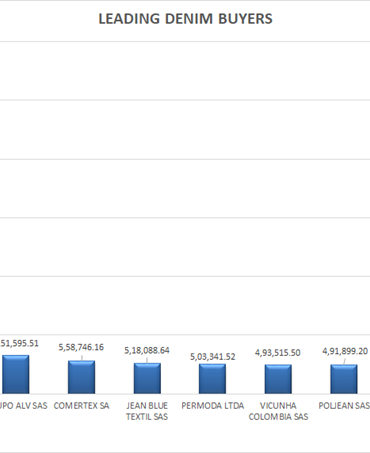Screen dimensions: 370x453
Task: Click the bar labeled 51,595.51
Action: click(16, 374)
